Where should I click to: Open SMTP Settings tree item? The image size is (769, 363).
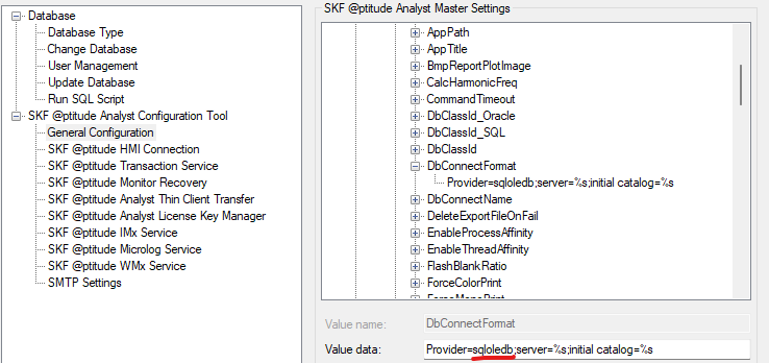click(84, 283)
